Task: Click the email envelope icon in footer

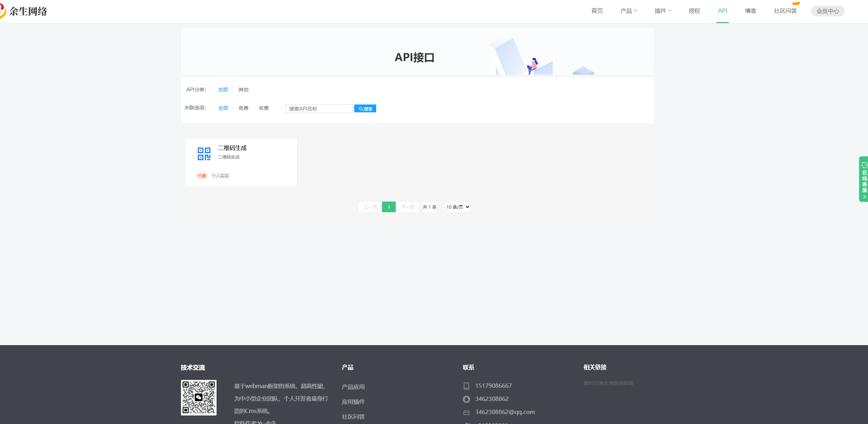Action: coord(466,412)
